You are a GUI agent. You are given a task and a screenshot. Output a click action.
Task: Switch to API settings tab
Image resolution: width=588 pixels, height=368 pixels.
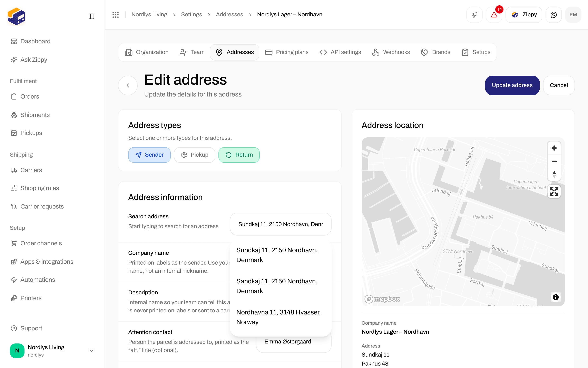tap(340, 52)
